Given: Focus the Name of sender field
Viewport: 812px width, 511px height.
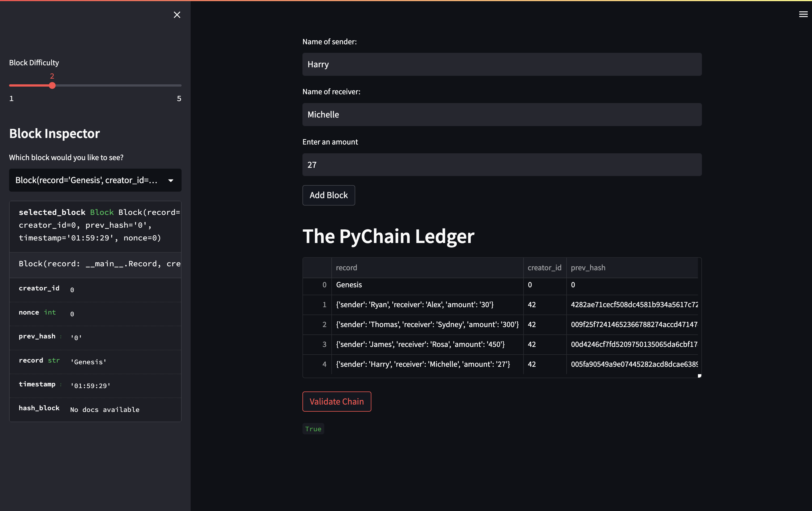Looking at the screenshot, I should [502, 64].
